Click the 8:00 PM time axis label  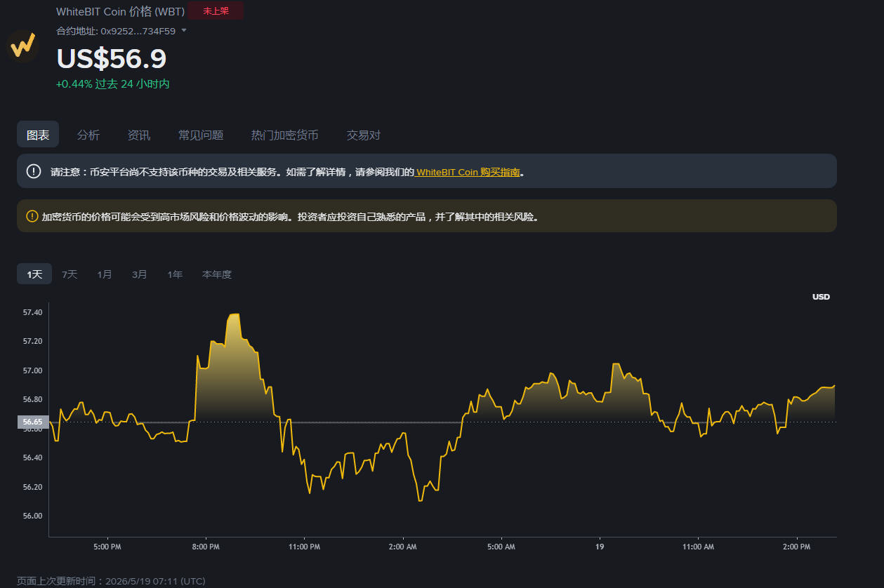click(x=206, y=547)
